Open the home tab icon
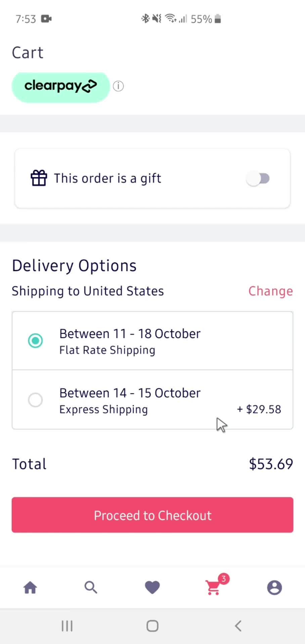 click(30, 588)
